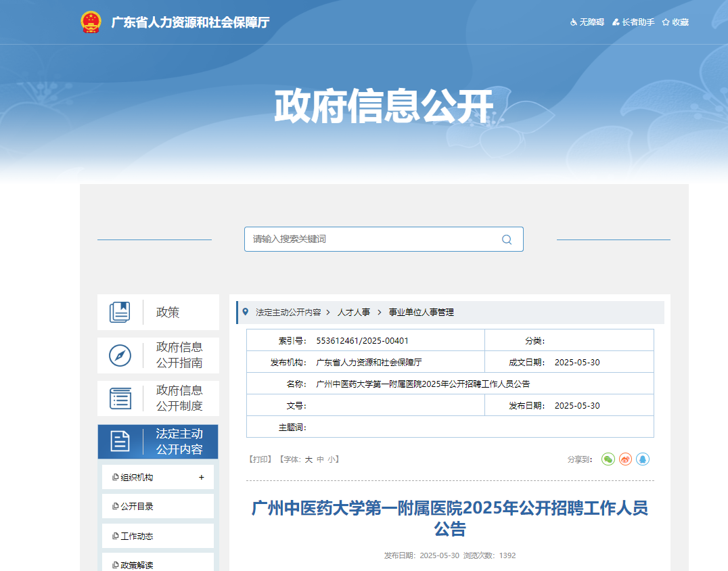Click the national emblem logo in the header
The height and width of the screenshot is (571, 728).
91,22
